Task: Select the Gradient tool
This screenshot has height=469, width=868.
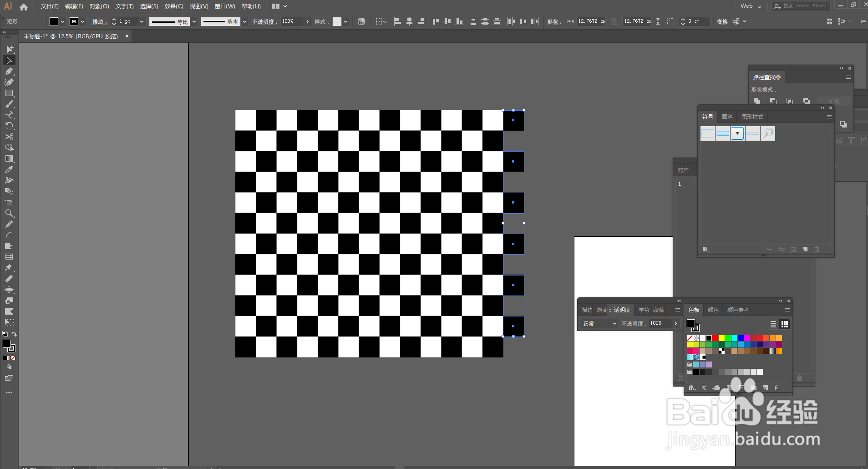Action: [x=9, y=158]
